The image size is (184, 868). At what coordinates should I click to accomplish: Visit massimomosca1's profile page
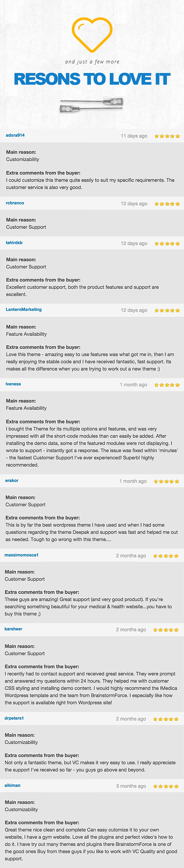(22, 555)
